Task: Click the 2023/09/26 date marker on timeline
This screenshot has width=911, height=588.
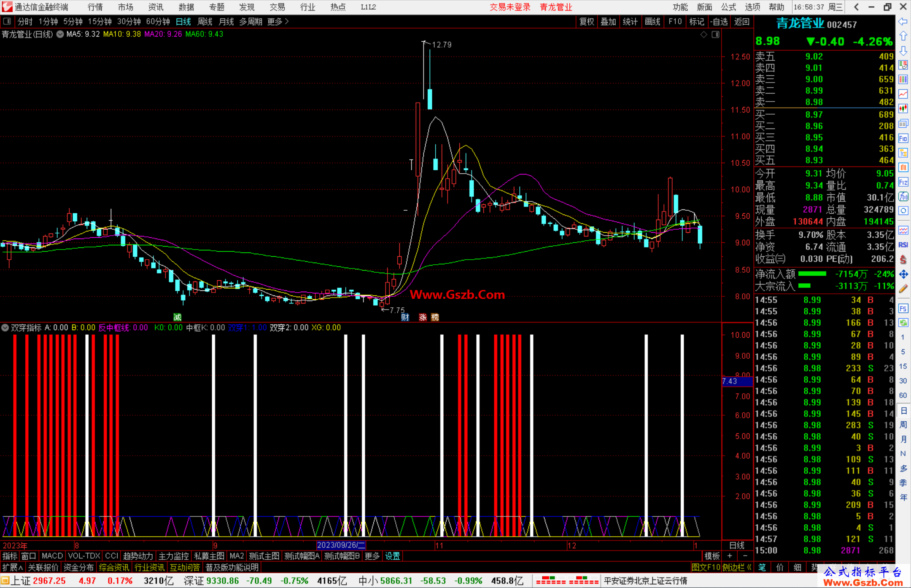Action: click(x=341, y=545)
